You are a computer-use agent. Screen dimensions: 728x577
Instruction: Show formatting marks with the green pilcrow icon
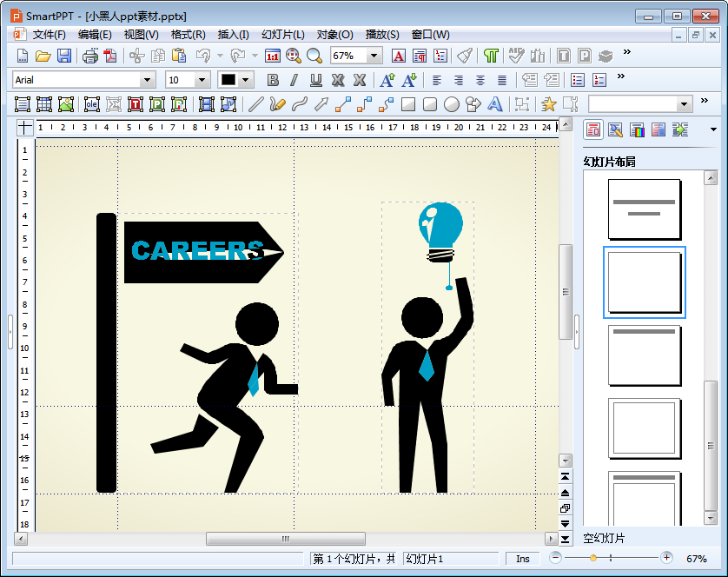click(491, 56)
